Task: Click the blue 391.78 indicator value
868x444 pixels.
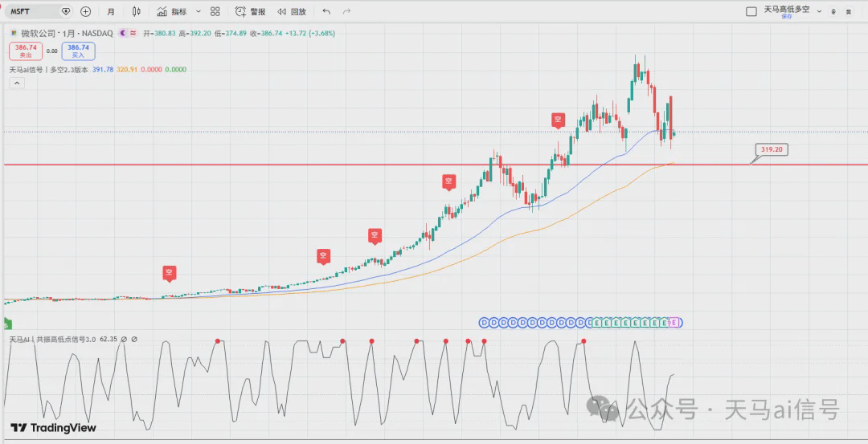Action: (103, 70)
